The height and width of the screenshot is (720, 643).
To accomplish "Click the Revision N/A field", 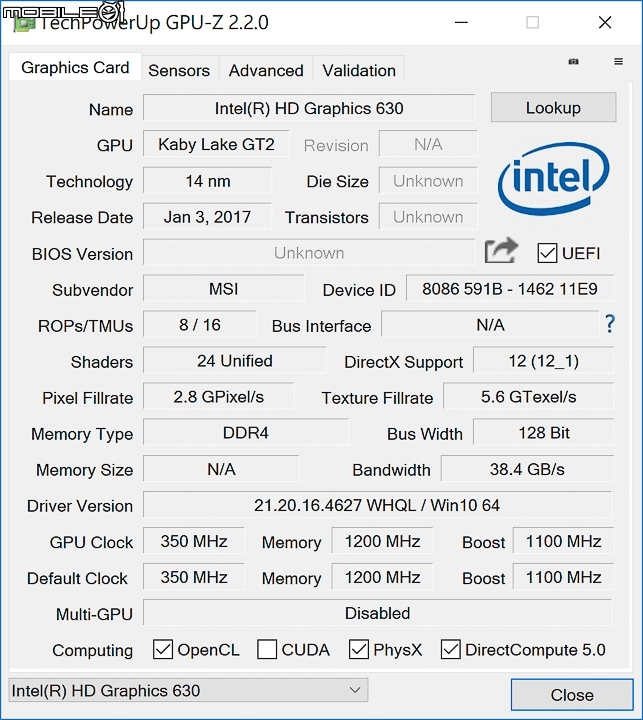I will (x=428, y=144).
